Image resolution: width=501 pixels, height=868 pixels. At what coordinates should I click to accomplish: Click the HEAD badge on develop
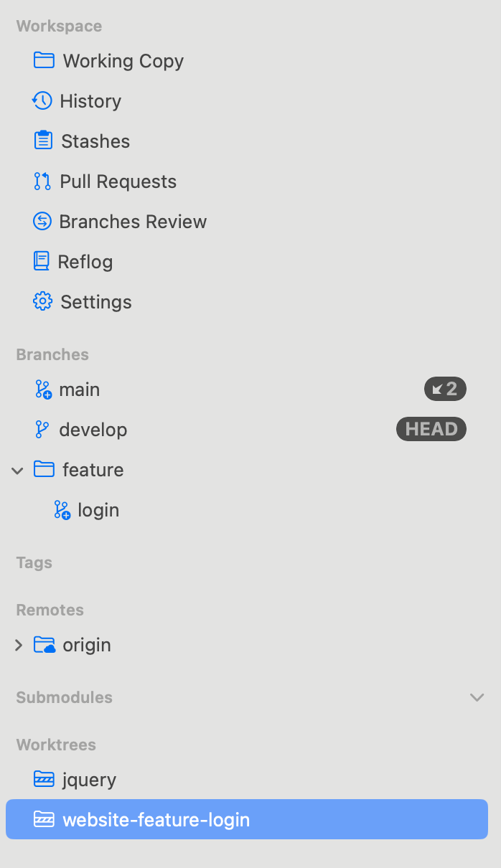tap(431, 430)
